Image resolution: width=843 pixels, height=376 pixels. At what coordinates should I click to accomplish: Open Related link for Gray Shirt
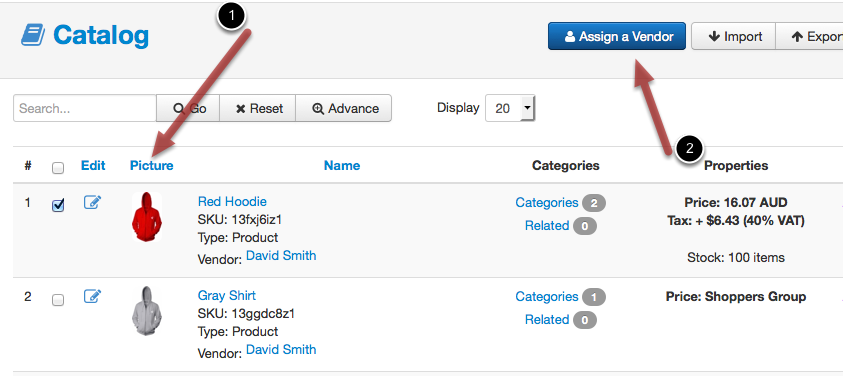click(x=547, y=320)
